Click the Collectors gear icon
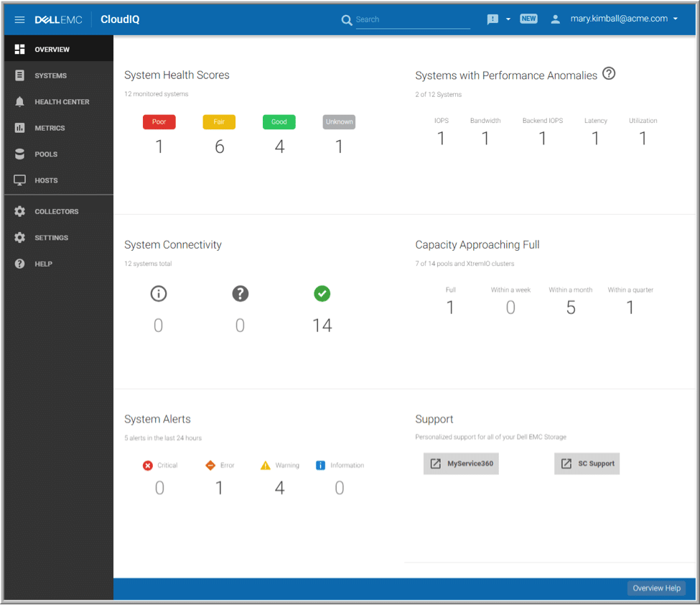The image size is (700, 605). coord(19,211)
